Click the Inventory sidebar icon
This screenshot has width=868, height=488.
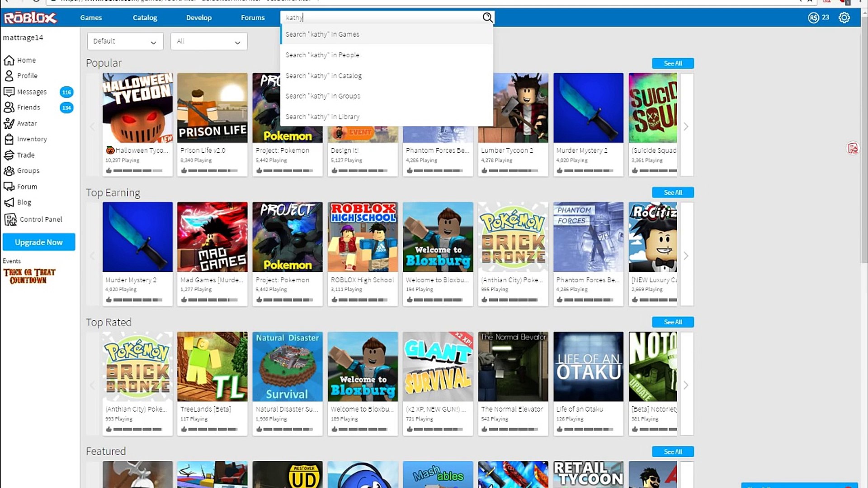(x=9, y=139)
